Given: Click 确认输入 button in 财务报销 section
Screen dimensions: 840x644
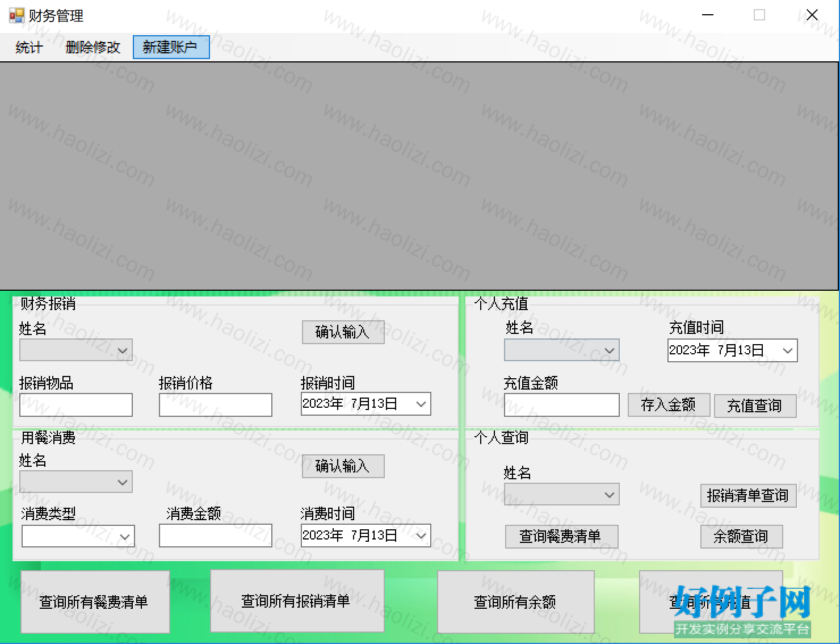Looking at the screenshot, I should [343, 332].
